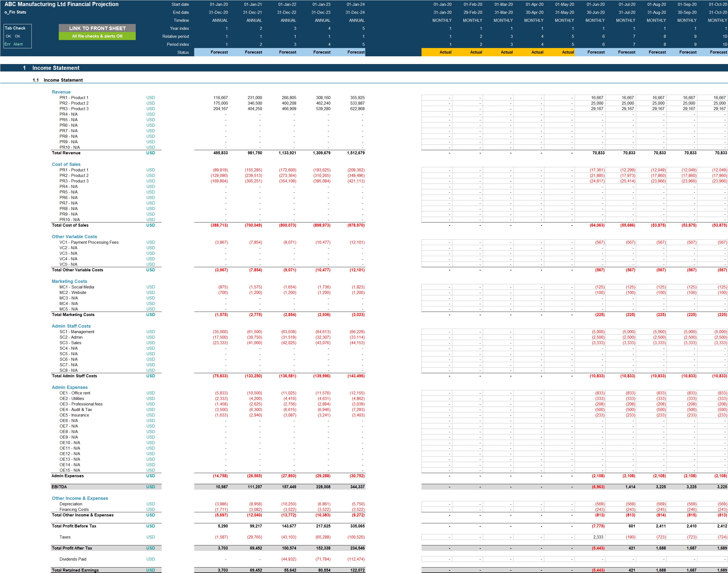Select the MC1 - Social Media cost label
728x573 pixels.
[x=77, y=287]
